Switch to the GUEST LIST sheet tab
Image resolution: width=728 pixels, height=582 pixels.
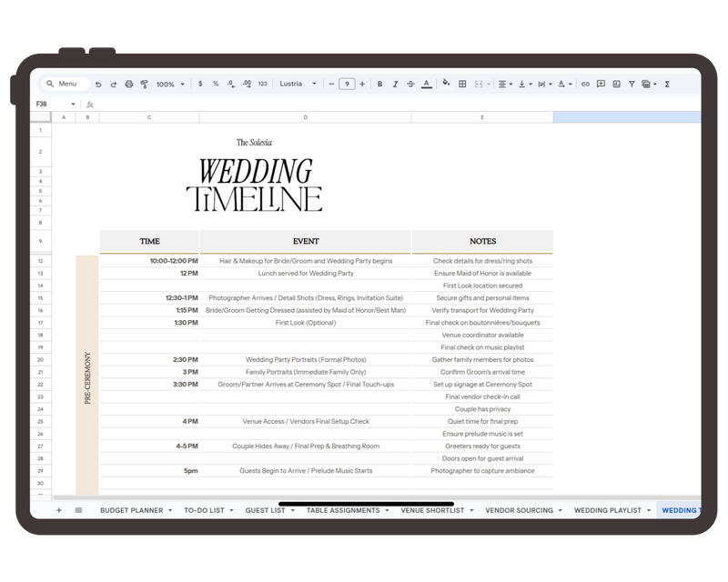(x=265, y=510)
